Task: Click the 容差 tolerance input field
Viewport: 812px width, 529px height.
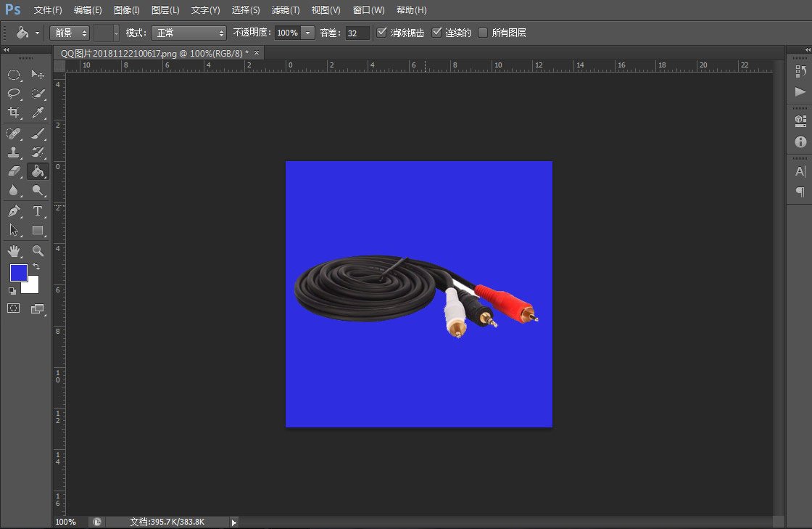Action: [357, 33]
